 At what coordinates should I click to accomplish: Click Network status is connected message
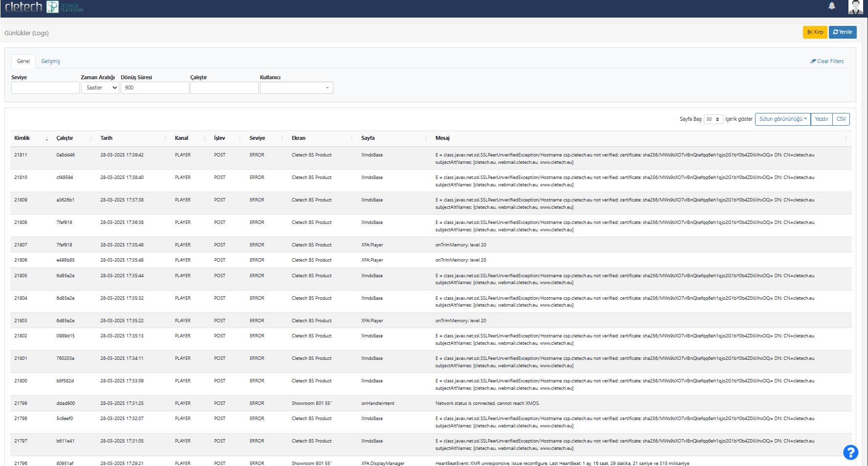coord(487,403)
